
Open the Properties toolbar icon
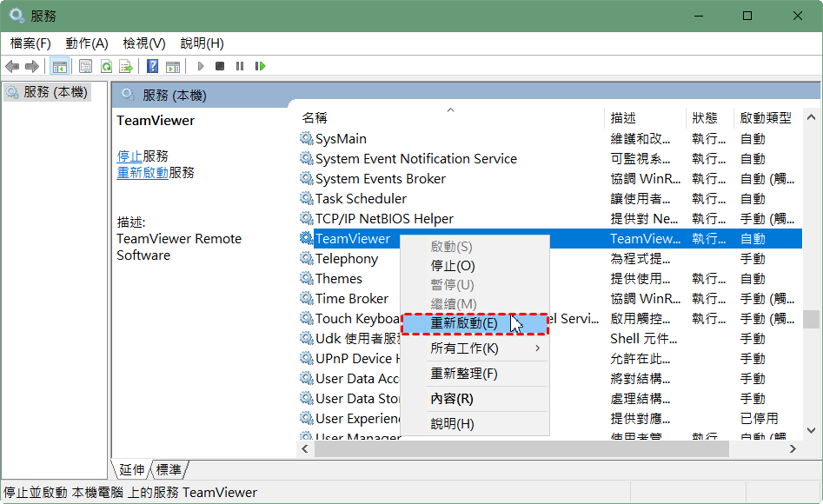tap(85, 66)
